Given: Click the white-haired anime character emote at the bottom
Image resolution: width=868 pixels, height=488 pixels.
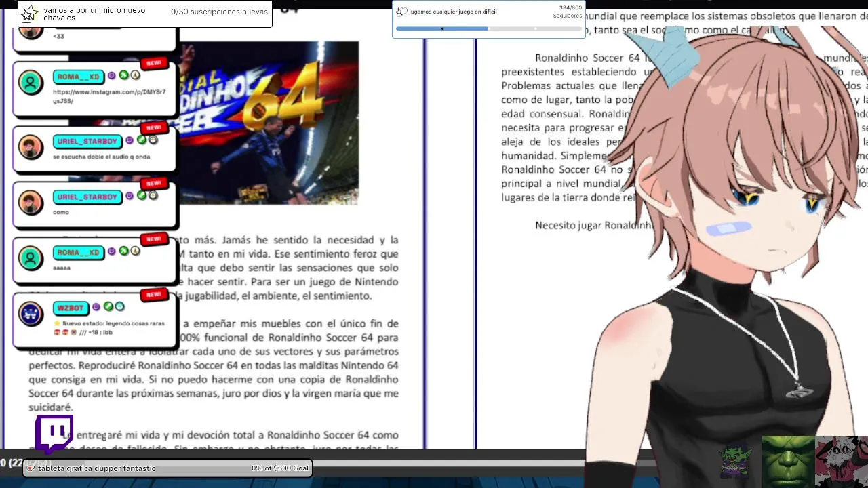Looking at the screenshot, I should pyautogui.click(x=842, y=461).
